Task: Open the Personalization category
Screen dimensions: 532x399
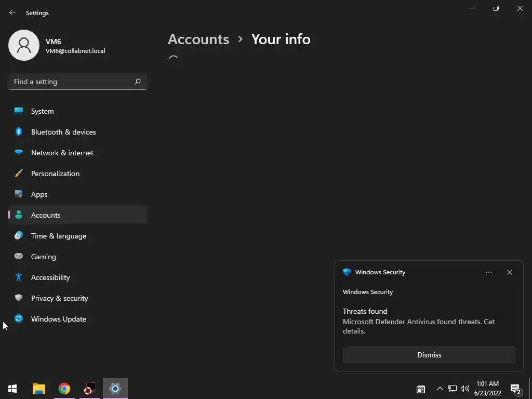Action: tap(55, 174)
